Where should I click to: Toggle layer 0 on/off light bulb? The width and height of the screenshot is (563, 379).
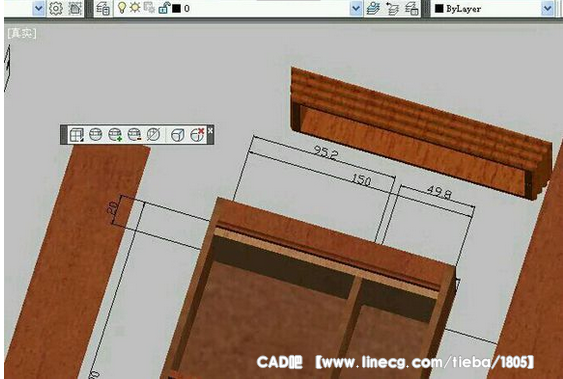(x=122, y=8)
